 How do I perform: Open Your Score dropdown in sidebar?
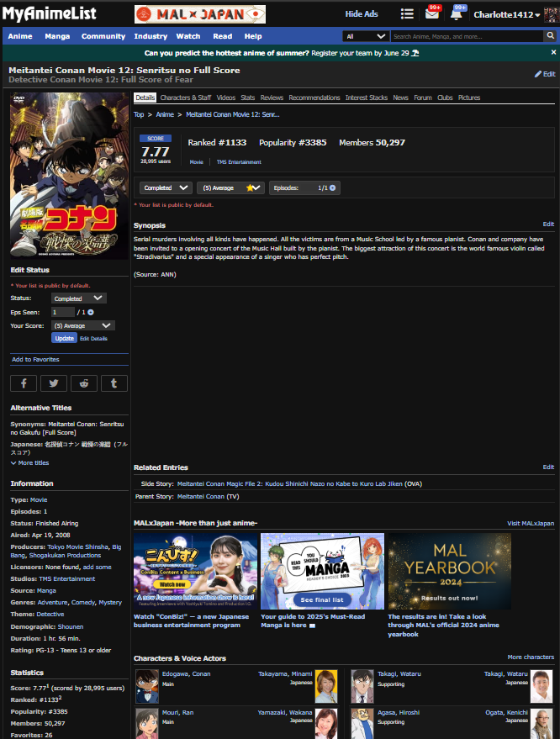click(82, 325)
